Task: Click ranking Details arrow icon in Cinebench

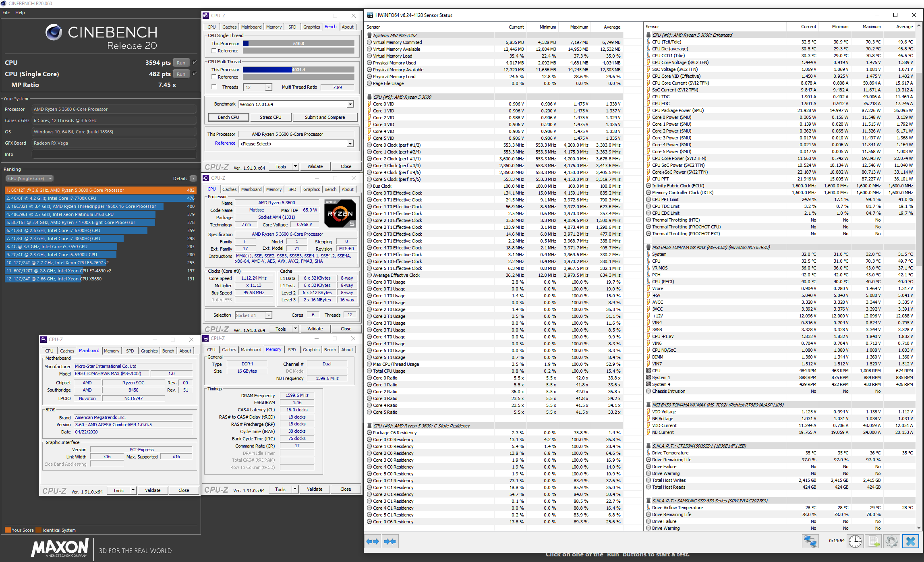Action: pos(193,178)
